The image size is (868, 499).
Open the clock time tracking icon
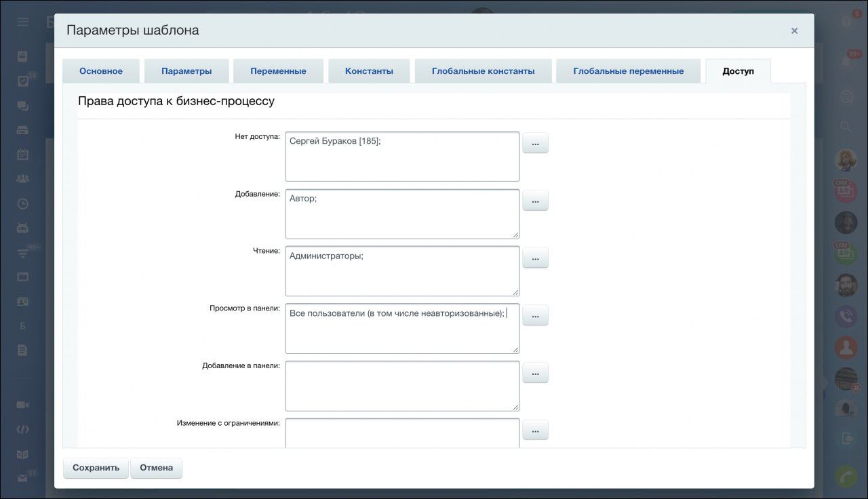pos(23,203)
